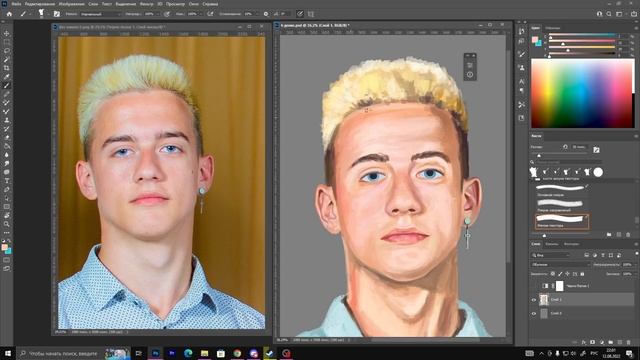Toggle lock all padlock in Layers

coord(582,274)
